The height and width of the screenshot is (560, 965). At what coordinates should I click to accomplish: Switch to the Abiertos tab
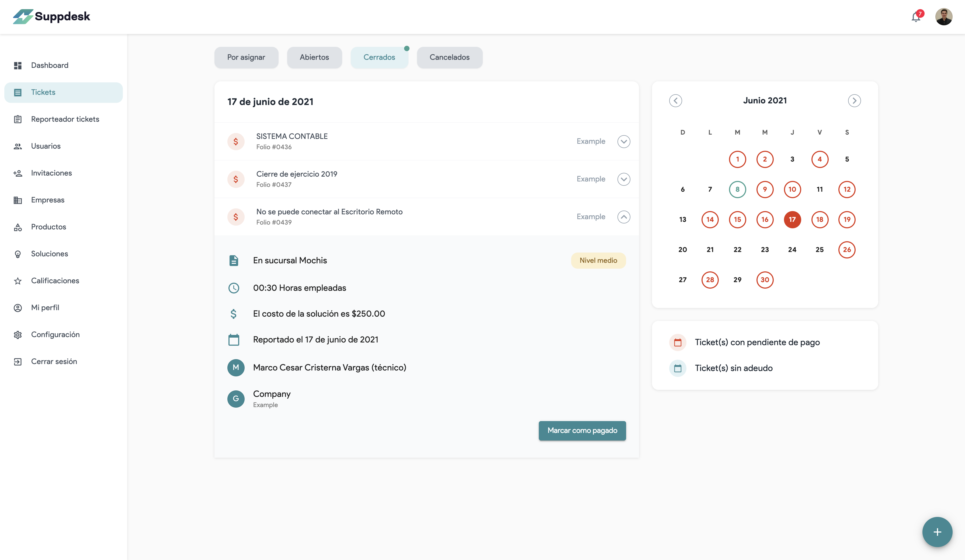click(314, 57)
